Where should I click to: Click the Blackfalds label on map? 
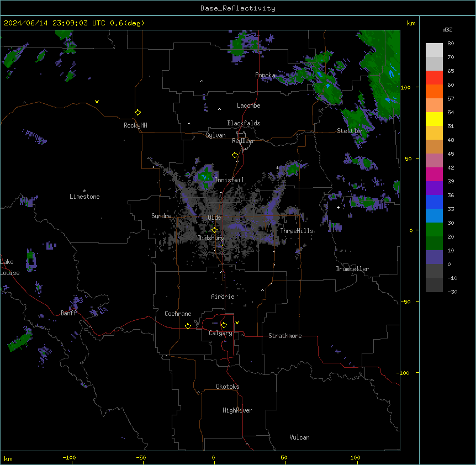pyautogui.click(x=244, y=123)
